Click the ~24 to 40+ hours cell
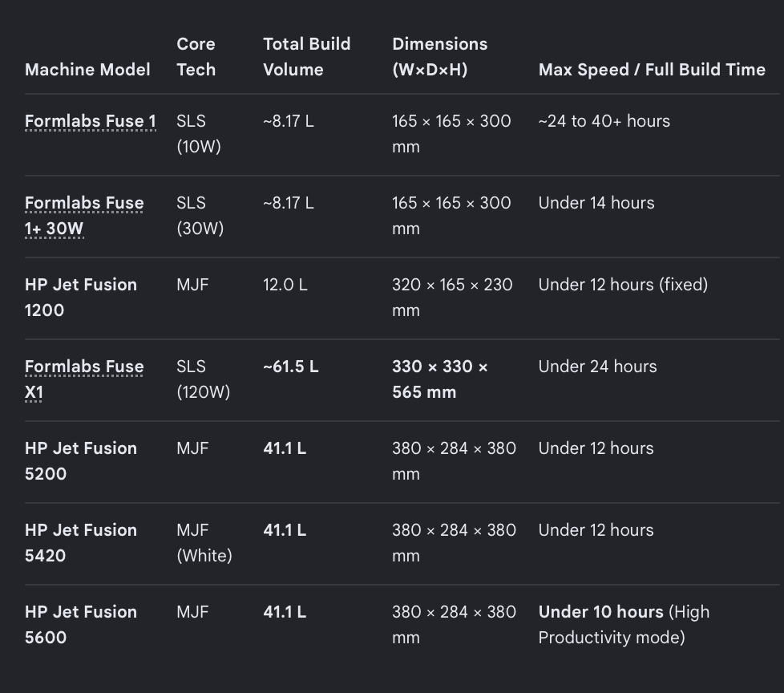The image size is (784, 693). click(x=604, y=121)
